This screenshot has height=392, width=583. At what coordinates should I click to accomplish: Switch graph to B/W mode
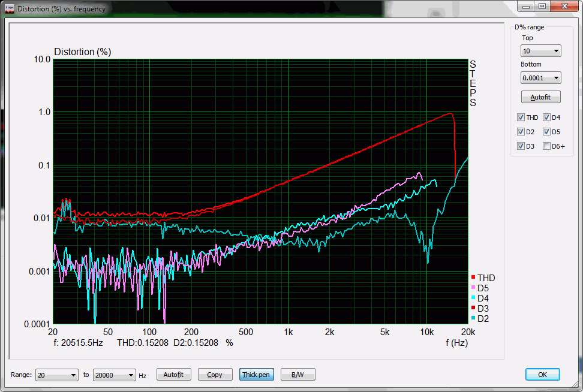(297, 375)
